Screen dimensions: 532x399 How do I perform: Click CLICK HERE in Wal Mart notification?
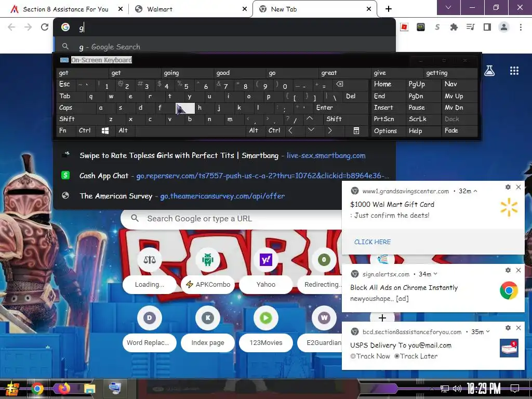372,242
